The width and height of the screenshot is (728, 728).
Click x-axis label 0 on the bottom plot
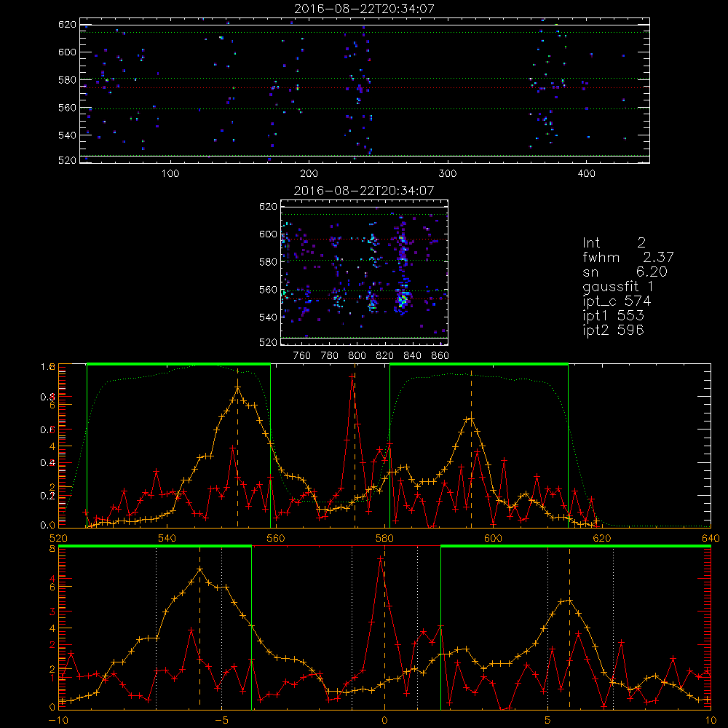pyautogui.click(x=384, y=721)
